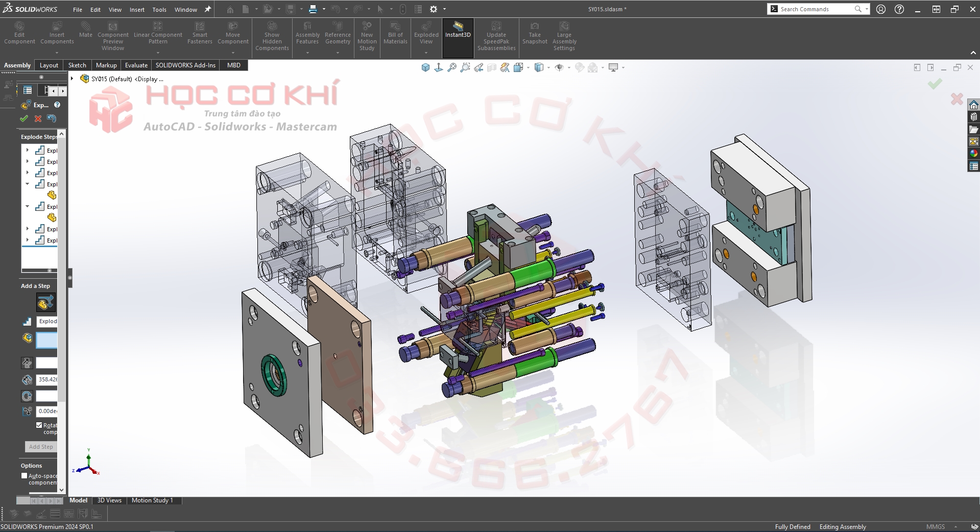Click the explode distance field showing 358.42
Image resolution: width=980 pixels, height=532 pixels.
click(47, 379)
